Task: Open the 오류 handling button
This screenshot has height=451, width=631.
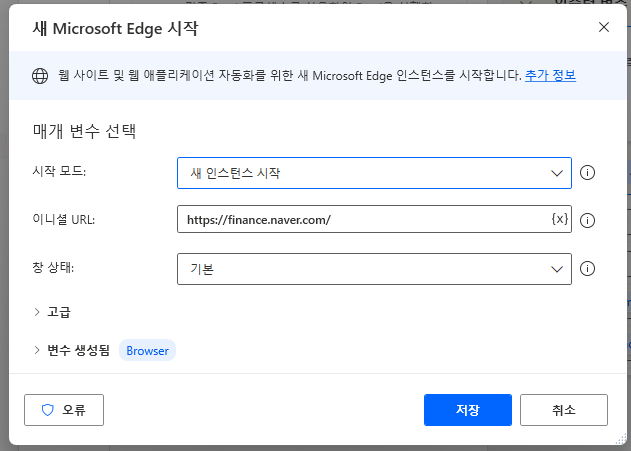Action: 64,410
